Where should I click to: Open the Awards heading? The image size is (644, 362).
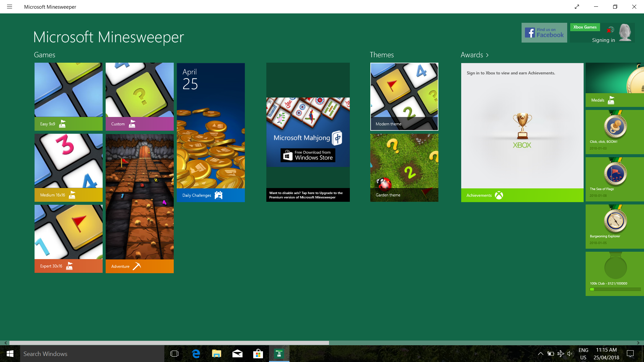pyautogui.click(x=472, y=55)
